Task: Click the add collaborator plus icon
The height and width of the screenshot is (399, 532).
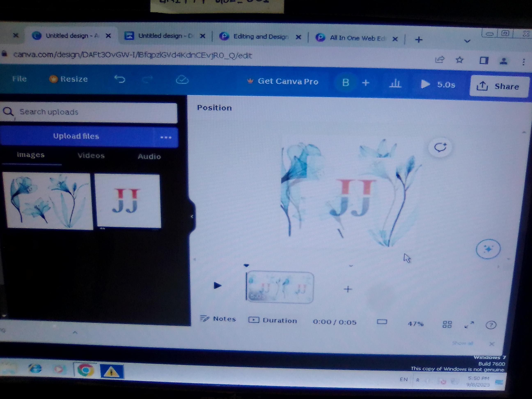Action: [366, 83]
